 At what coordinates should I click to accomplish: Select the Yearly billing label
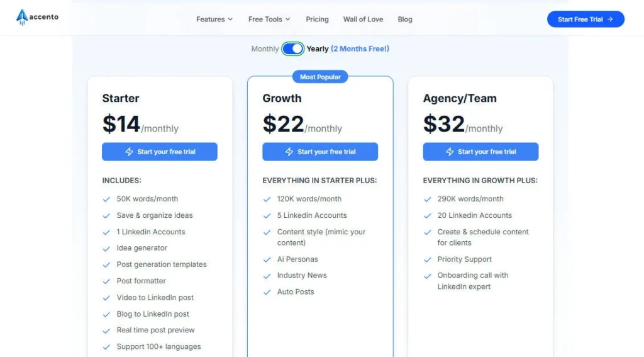coord(318,48)
